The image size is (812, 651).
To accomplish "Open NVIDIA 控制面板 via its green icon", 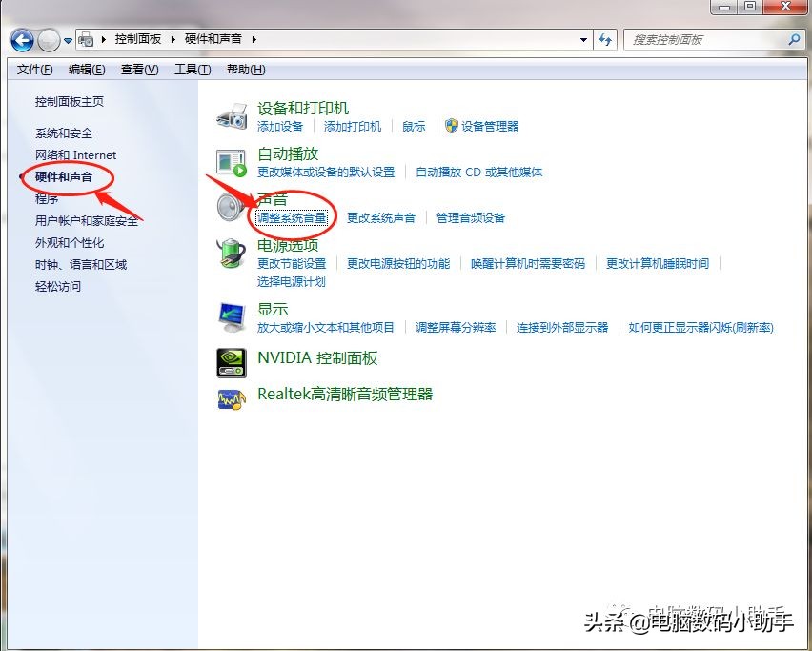I will tap(230, 362).
